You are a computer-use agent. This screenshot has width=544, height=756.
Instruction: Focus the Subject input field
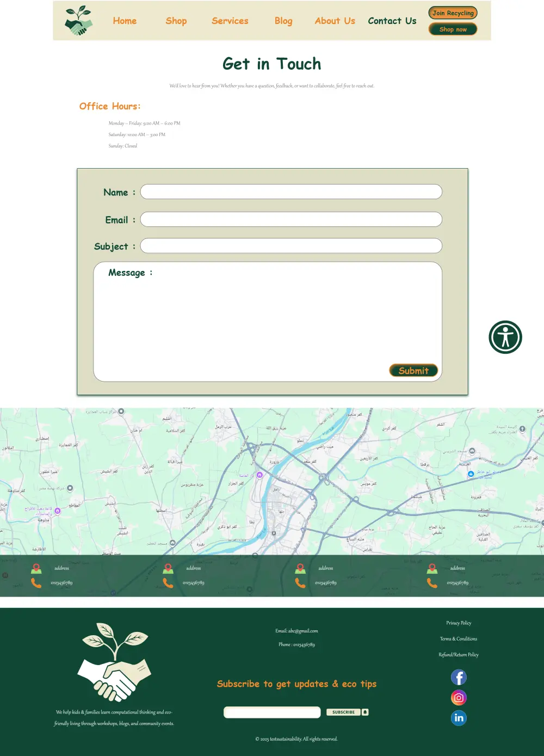(291, 245)
